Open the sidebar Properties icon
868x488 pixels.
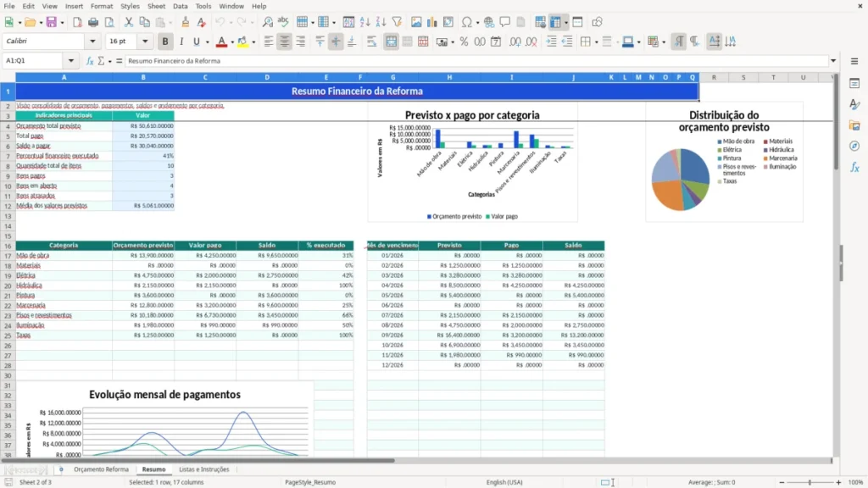(854, 83)
